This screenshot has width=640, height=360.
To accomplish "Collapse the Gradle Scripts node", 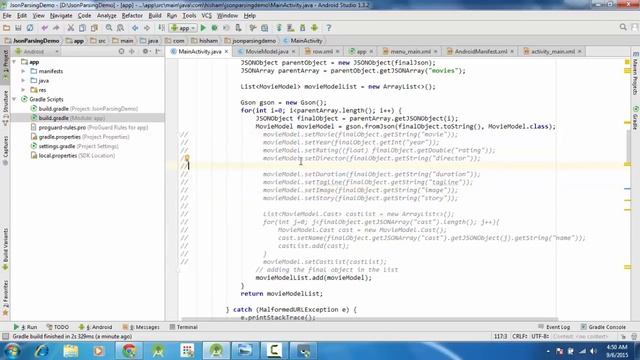I will click(15, 99).
